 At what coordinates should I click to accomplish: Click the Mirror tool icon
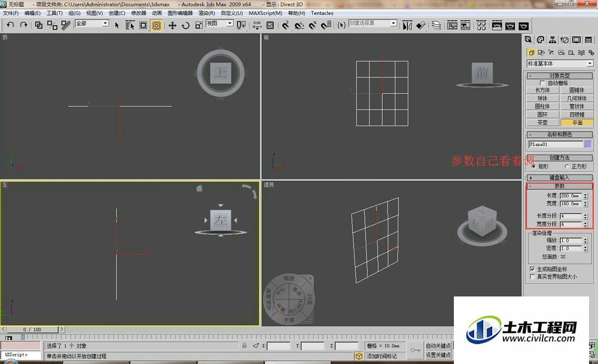407,26
